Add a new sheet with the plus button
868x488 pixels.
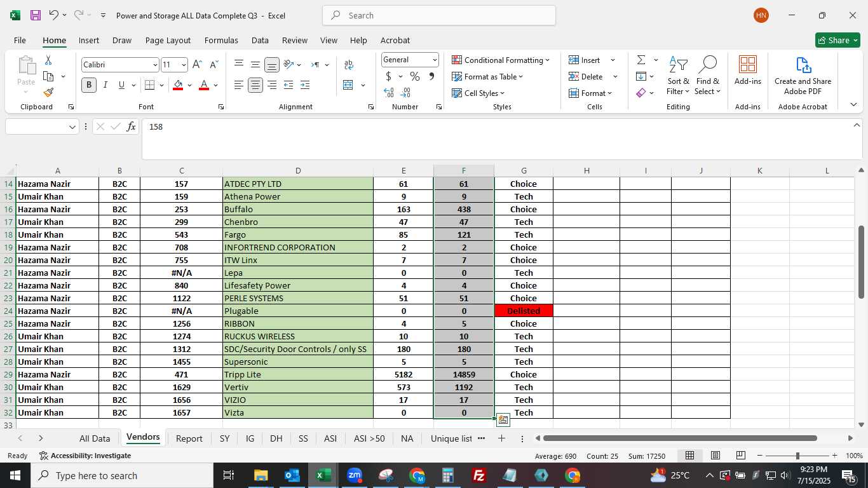pyautogui.click(x=501, y=438)
